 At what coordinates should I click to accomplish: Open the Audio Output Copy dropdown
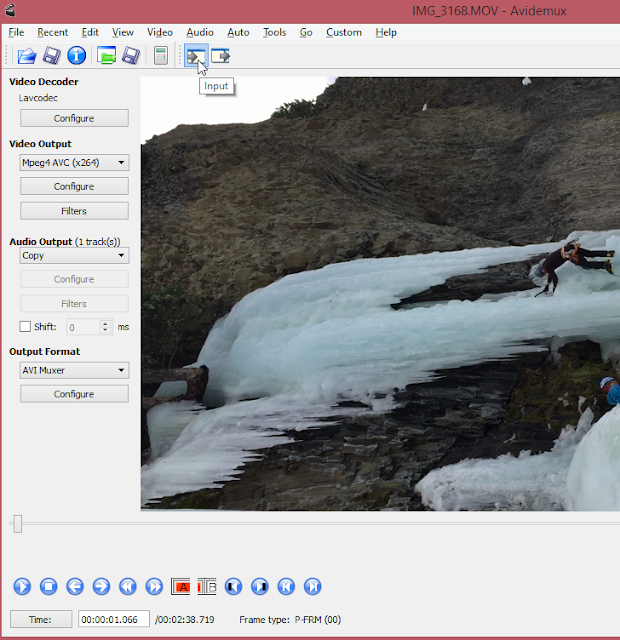click(x=74, y=256)
